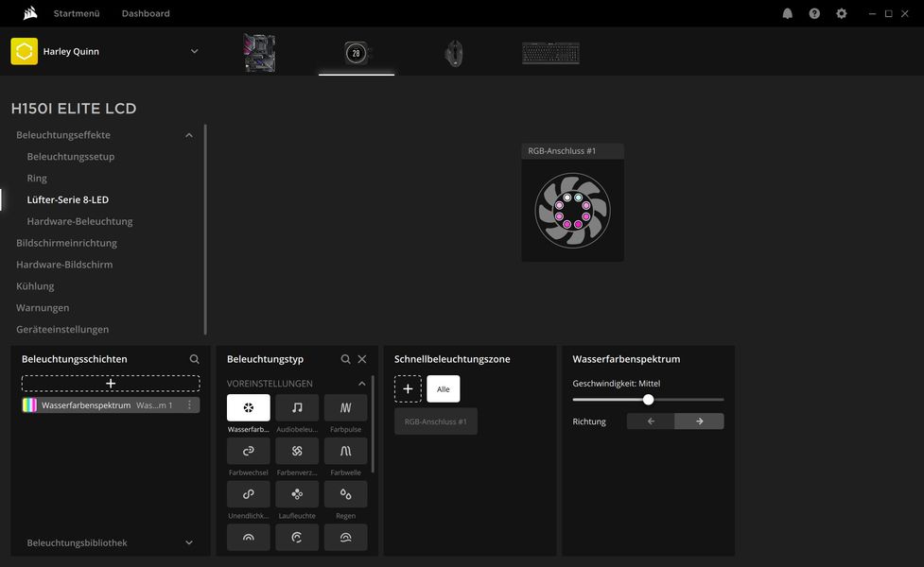Screen dimensions: 924x567
Task: Select the Unendlichkeit effect icon
Action: pos(249,494)
